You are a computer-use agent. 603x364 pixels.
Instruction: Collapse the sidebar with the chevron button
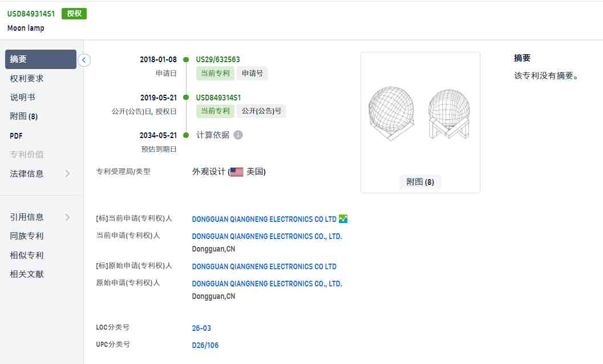[x=84, y=60]
